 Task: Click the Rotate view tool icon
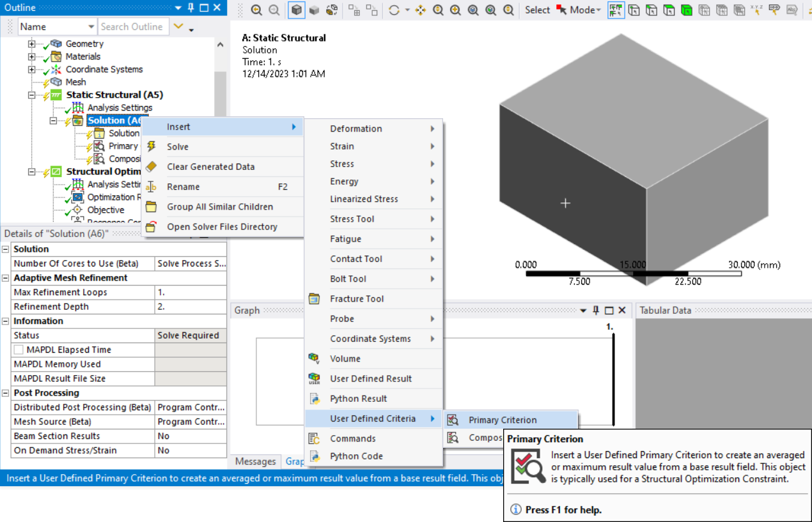pyautogui.click(x=394, y=10)
